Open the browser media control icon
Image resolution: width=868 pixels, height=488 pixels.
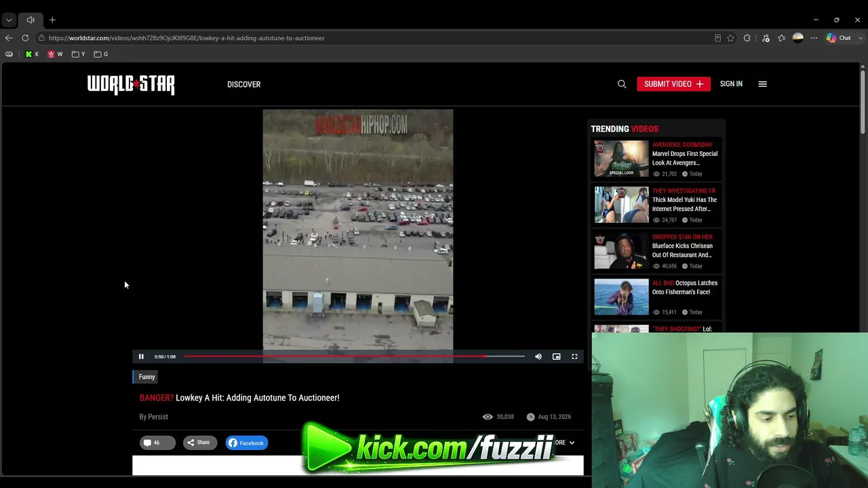pyautogui.click(x=766, y=38)
